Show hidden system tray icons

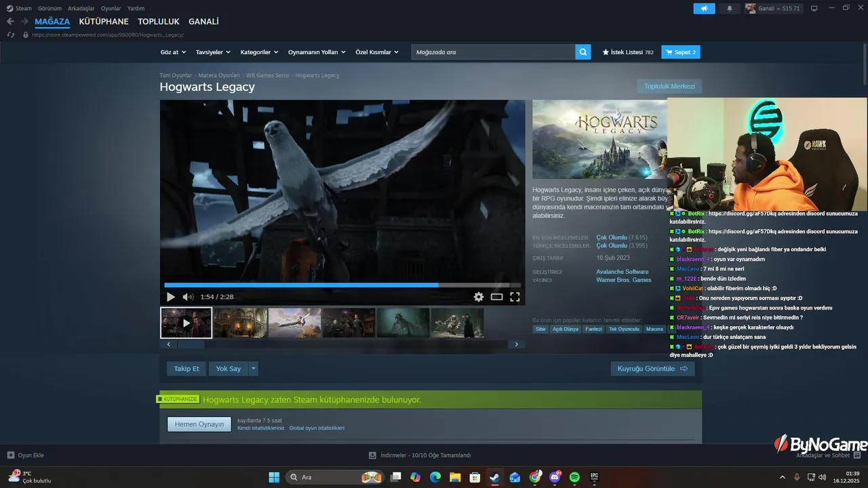(x=782, y=477)
